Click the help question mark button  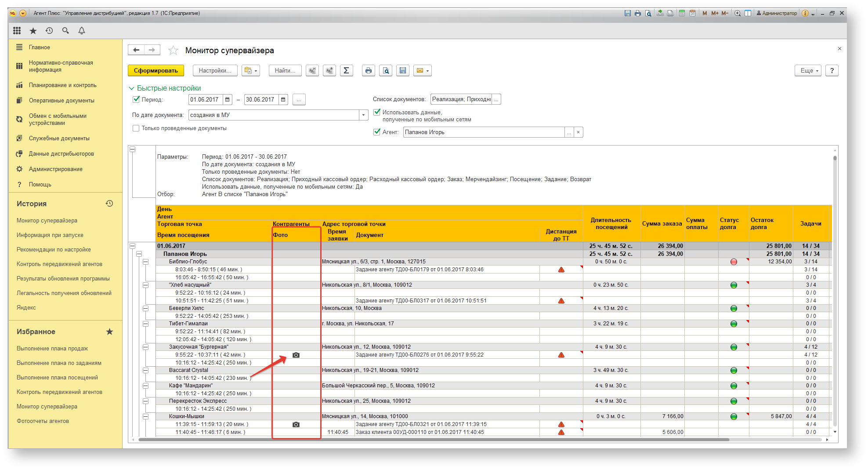point(832,70)
